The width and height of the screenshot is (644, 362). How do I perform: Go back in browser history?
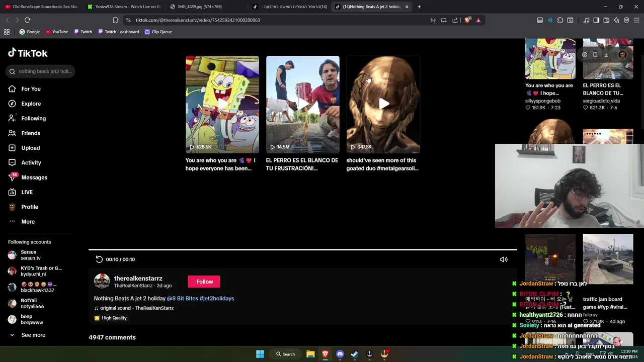[x=7, y=20]
